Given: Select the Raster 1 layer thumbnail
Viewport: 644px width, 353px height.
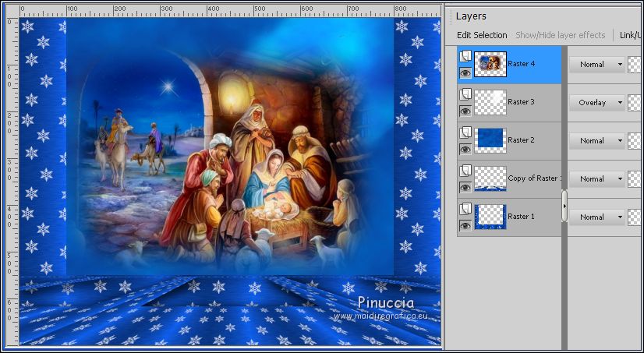Looking at the screenshot, I should pyautogui.click(x=490, y=217).
